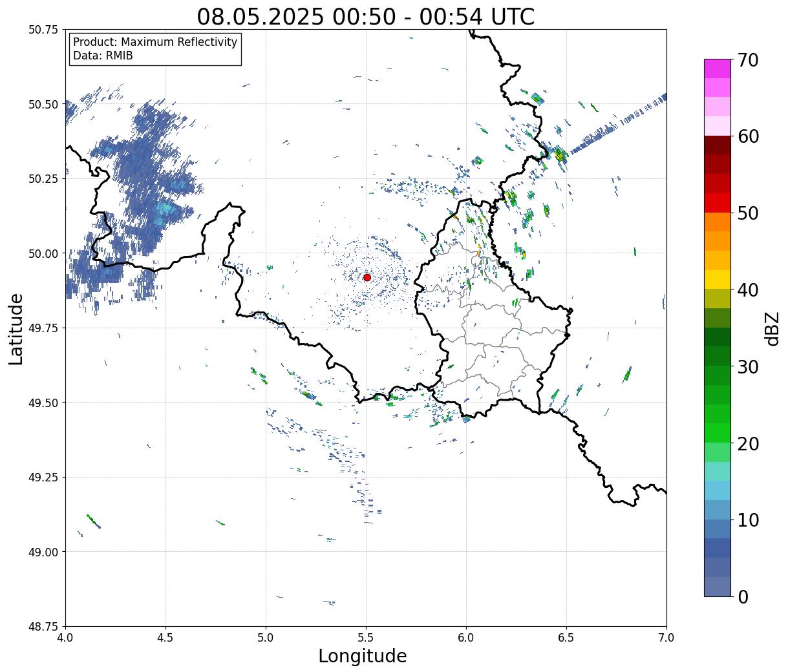The width and height of the screenshot is (788, 672).
Task: Click the colorbar tick label 70
Action: pyautogui.click(x=748, y=60)
